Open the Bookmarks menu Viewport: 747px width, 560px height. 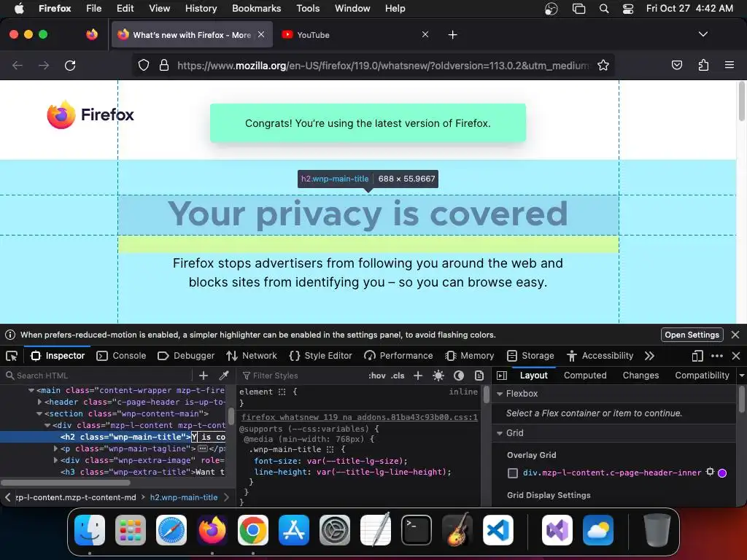pos(256,8)
